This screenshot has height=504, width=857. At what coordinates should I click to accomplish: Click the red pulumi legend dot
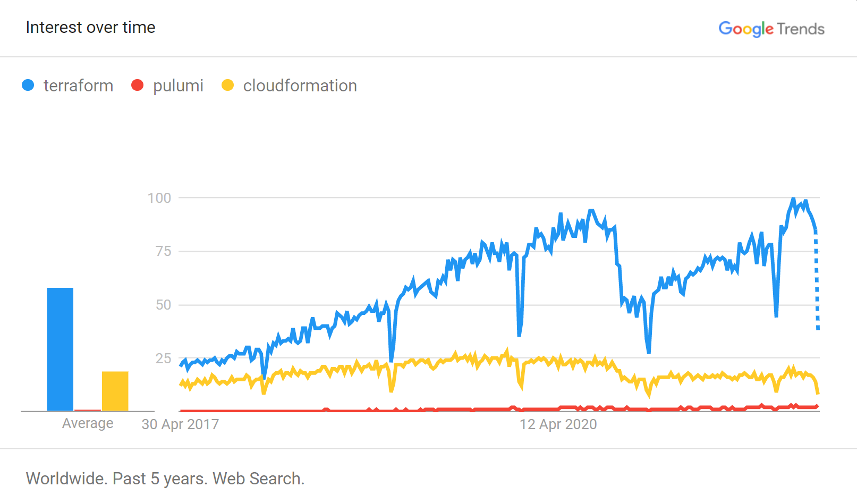(x=138, y=86)
